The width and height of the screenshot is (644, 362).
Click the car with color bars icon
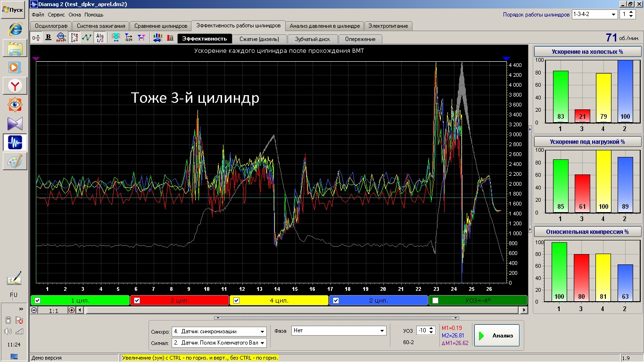point(157,38)
